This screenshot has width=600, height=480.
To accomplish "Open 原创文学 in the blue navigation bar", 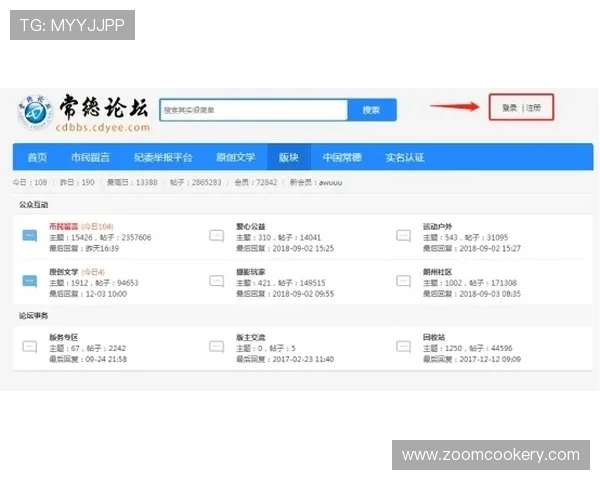I will (235, 157).
